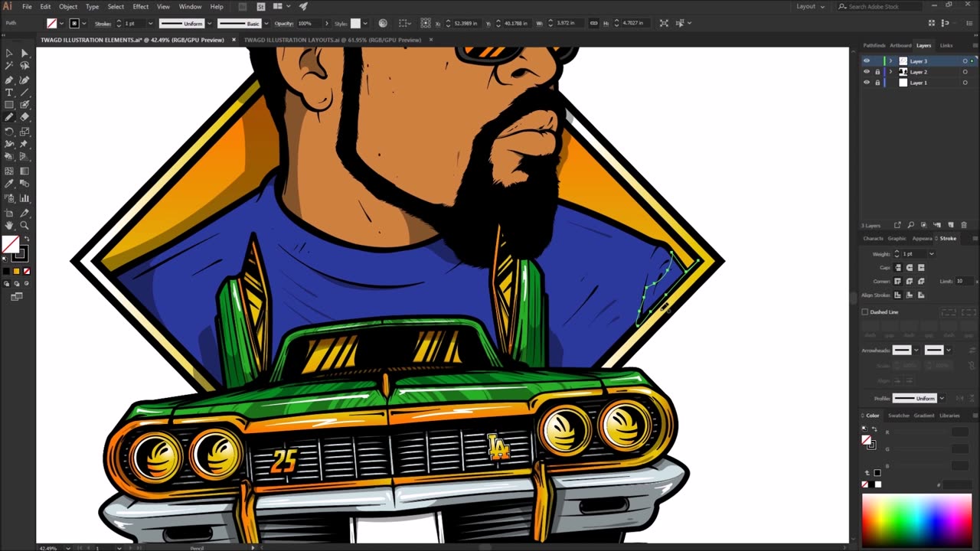Toggle the None color mode button in toolbox
Screen dimensions: 980x551
(27, 271)
